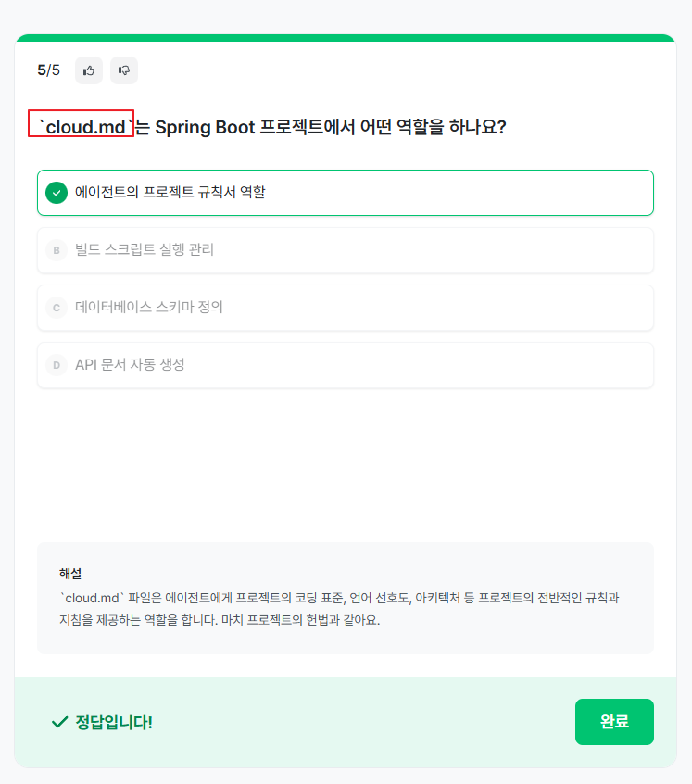The image size is (692, 784).
Task: Finish the quiz with 완료 button
Action: [x=614, y=722]
